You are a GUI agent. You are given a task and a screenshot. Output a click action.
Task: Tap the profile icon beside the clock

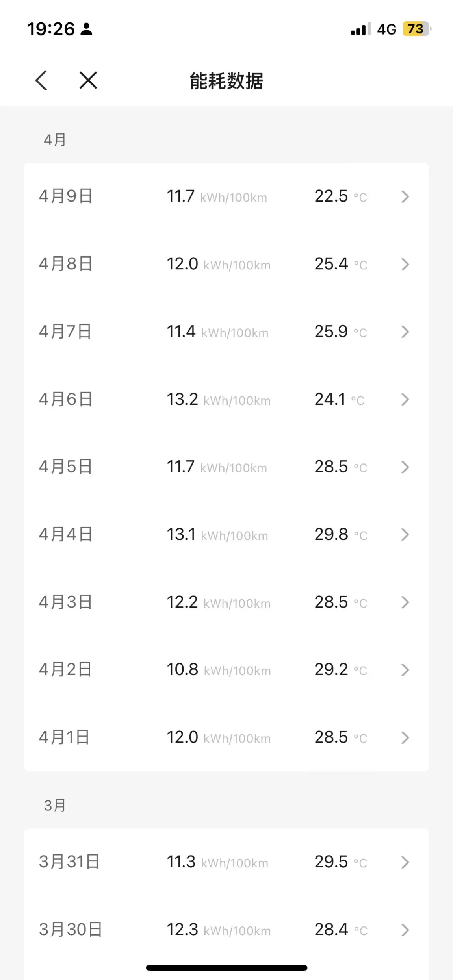pos(87,30)
